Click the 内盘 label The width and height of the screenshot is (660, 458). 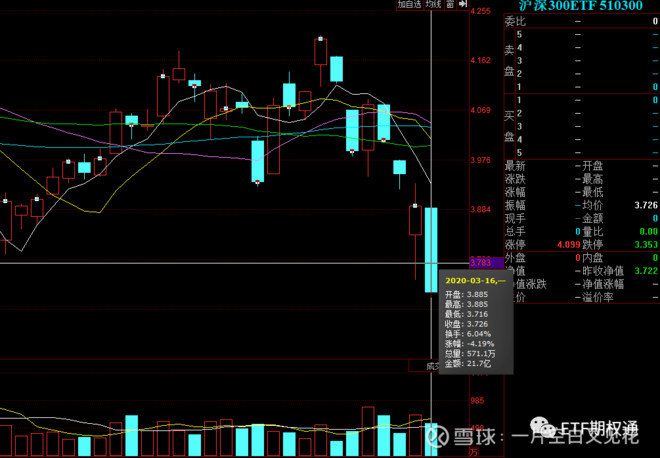coord(593,258)
